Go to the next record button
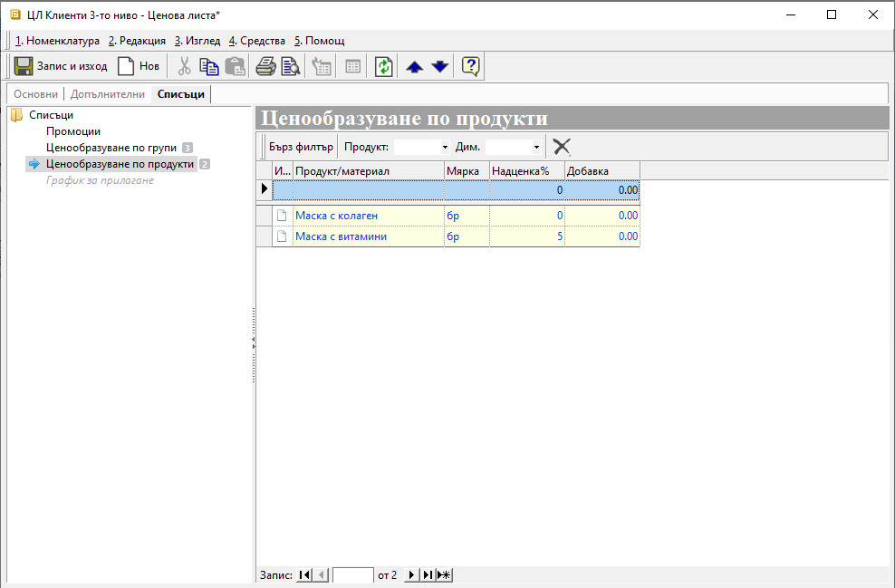 [411, 575]
